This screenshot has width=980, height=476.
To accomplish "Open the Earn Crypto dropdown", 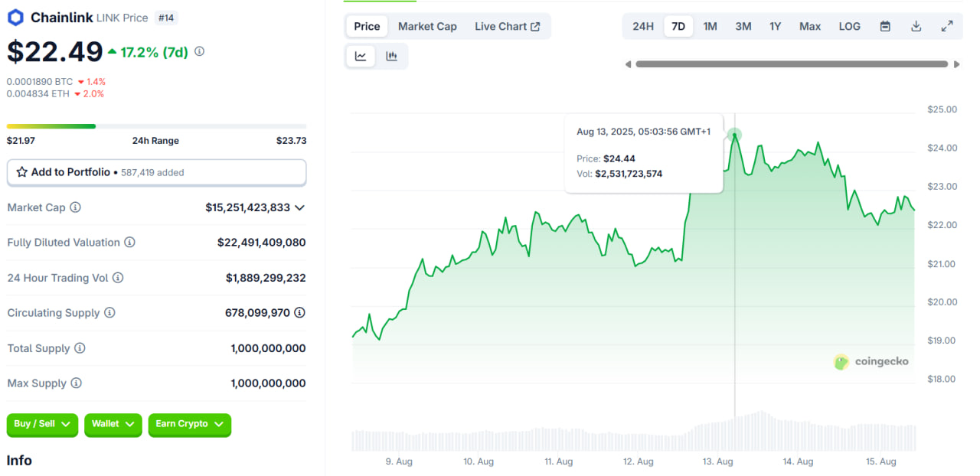I will click(x=189, y=424).
